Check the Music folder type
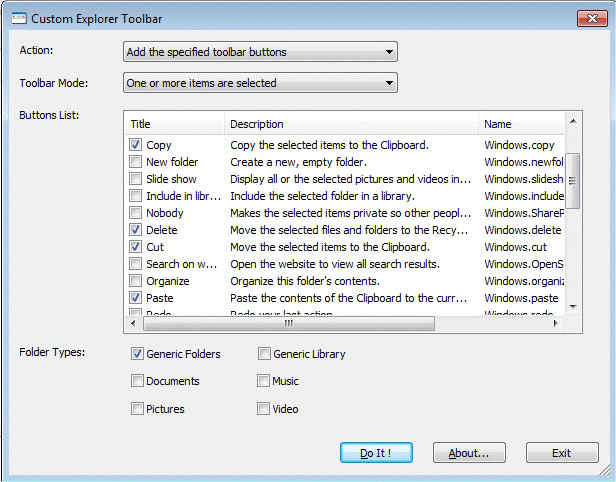Viewport: 616px width, 482px height. pyautogui.click(x=263, y=381)
